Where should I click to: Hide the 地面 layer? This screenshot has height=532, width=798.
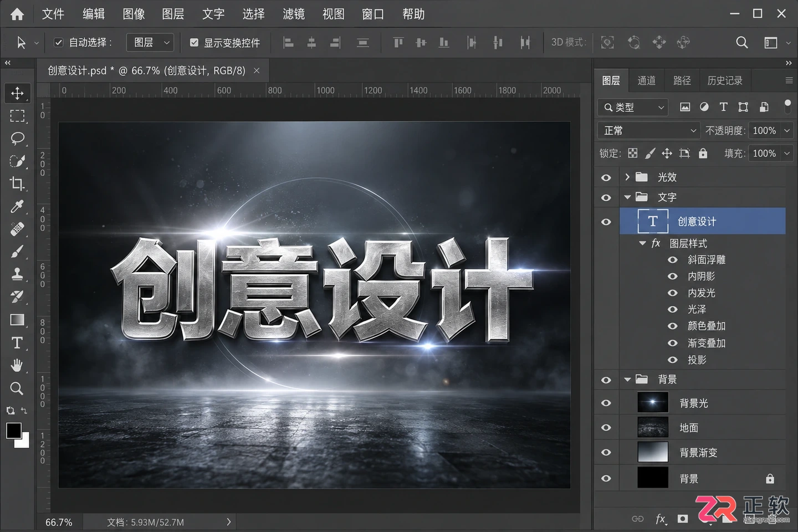pos(606,428)
